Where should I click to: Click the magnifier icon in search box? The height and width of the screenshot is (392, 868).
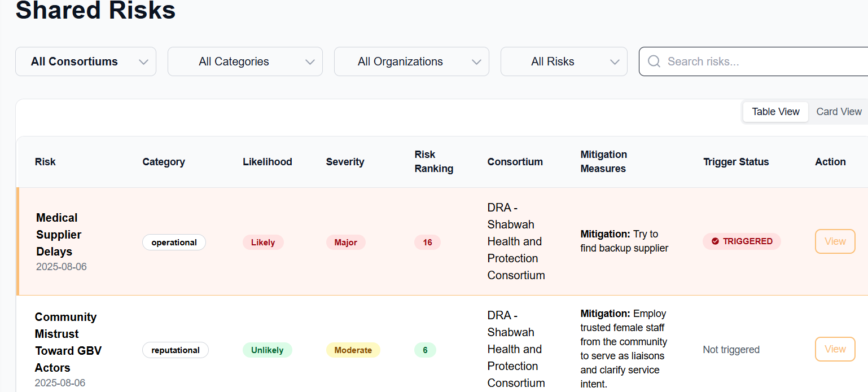click(x=654, y=61)
